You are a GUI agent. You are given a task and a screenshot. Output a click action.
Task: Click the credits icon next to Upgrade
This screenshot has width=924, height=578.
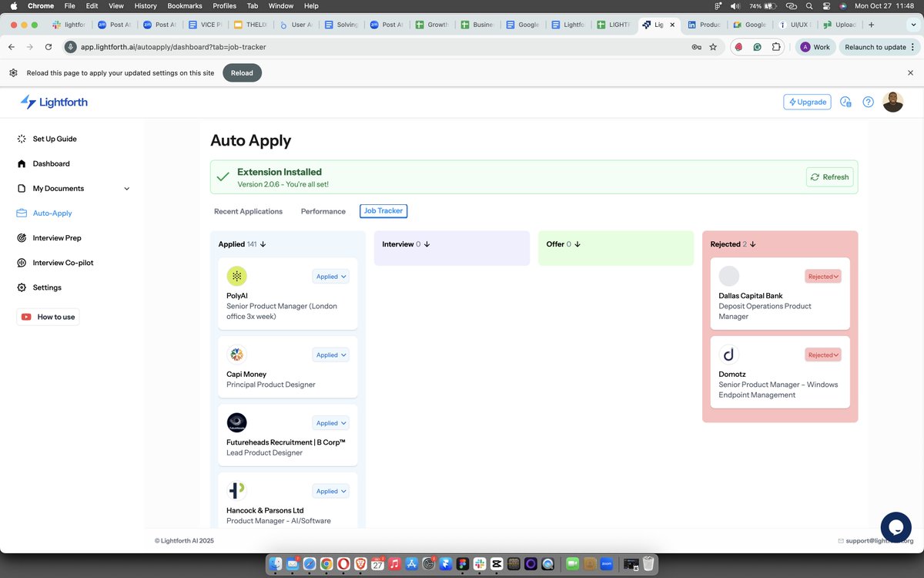click(845, 102)
